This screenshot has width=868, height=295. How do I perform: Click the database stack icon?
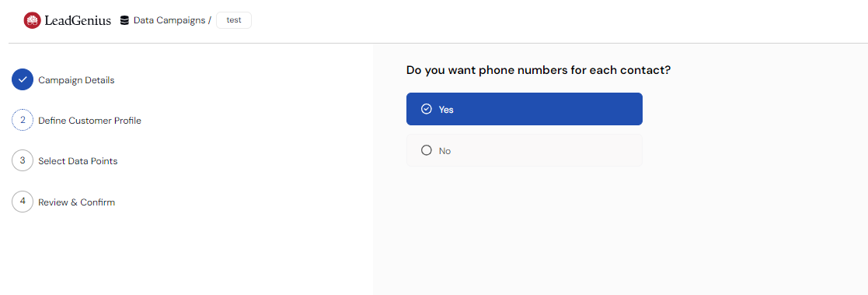[124, 20]
